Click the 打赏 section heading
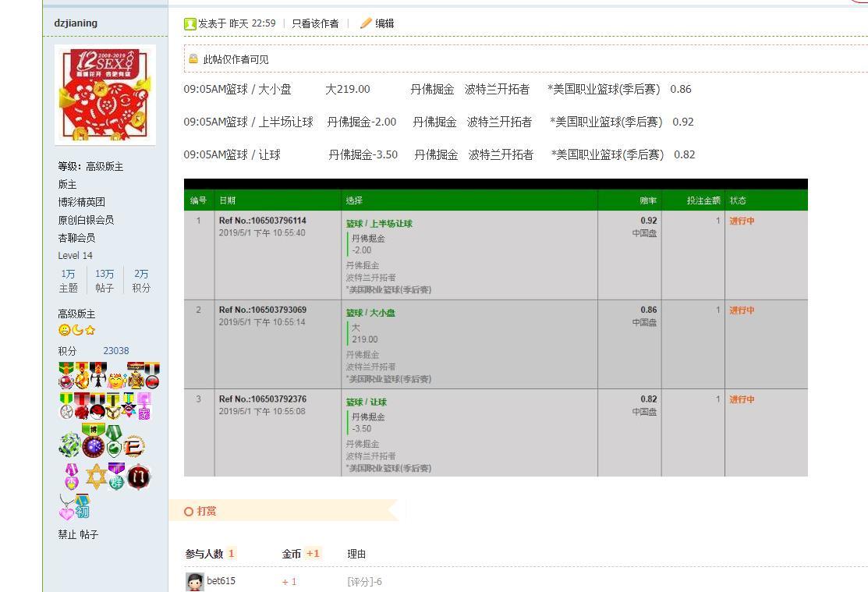Image resolution: width=868 pixels, height=592 pixels. 207,511
